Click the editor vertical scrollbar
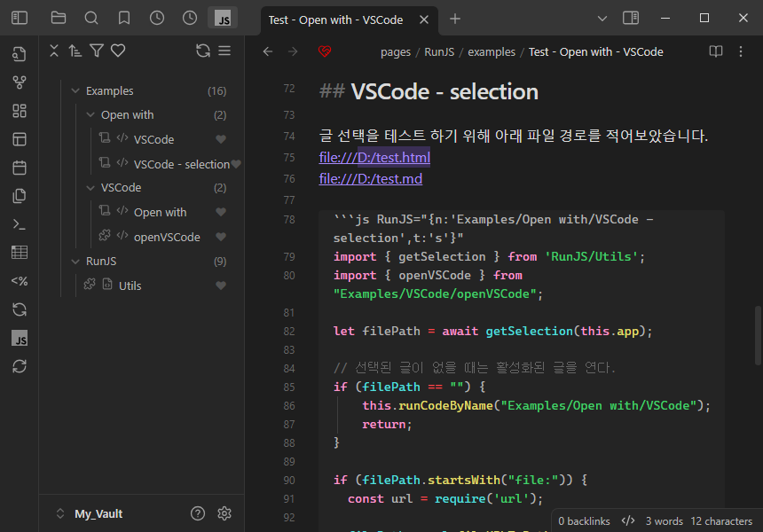Screen dimensions: 763x532 (758, 335)
